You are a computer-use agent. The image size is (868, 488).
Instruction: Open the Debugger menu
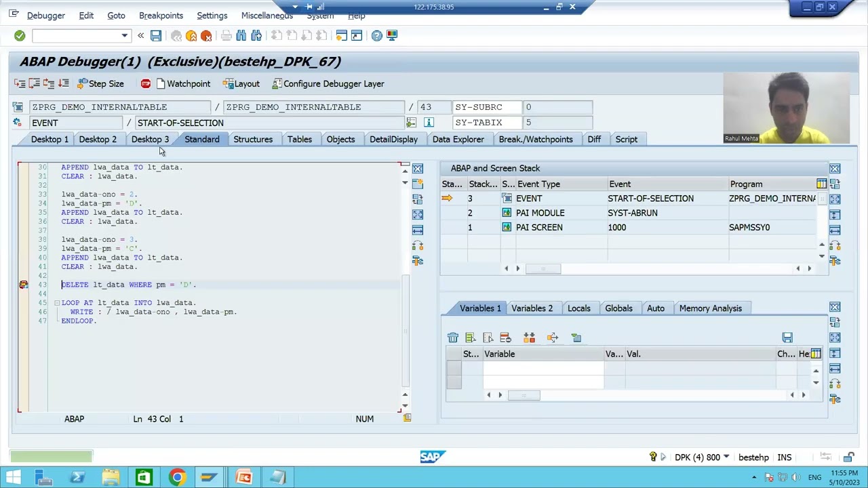point(46,15)
